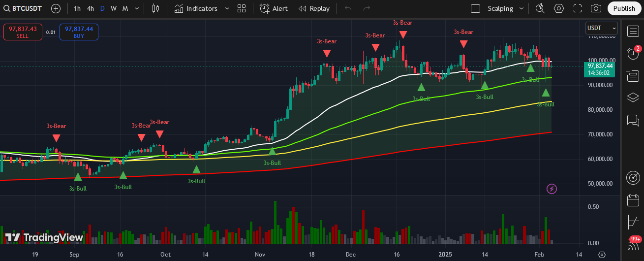Create a new price Alert

pyautogui.click(x=274, y=8)
